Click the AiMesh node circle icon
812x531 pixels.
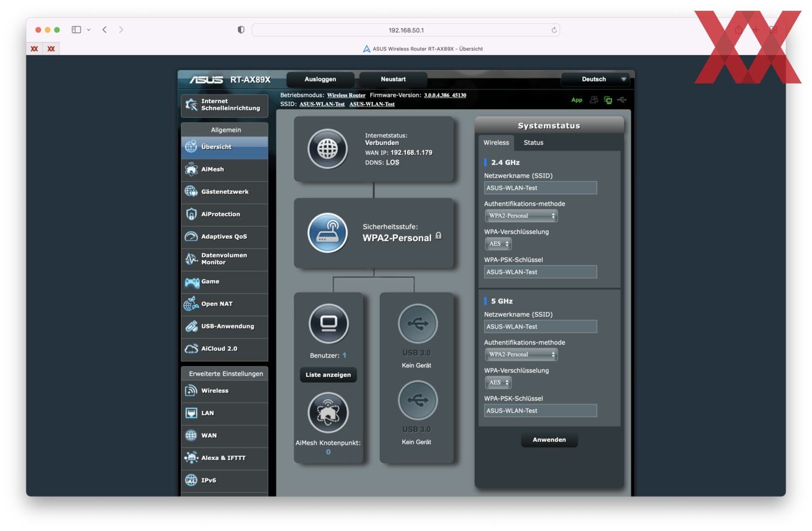pyautogui.click(x=328, y=413)
